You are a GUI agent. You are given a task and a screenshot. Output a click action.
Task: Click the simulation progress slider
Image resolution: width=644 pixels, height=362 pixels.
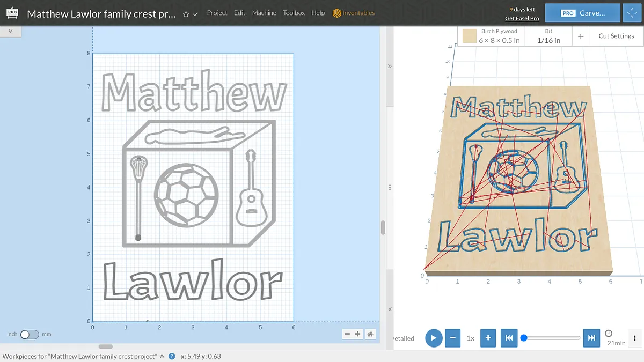[x=552, y=338]
